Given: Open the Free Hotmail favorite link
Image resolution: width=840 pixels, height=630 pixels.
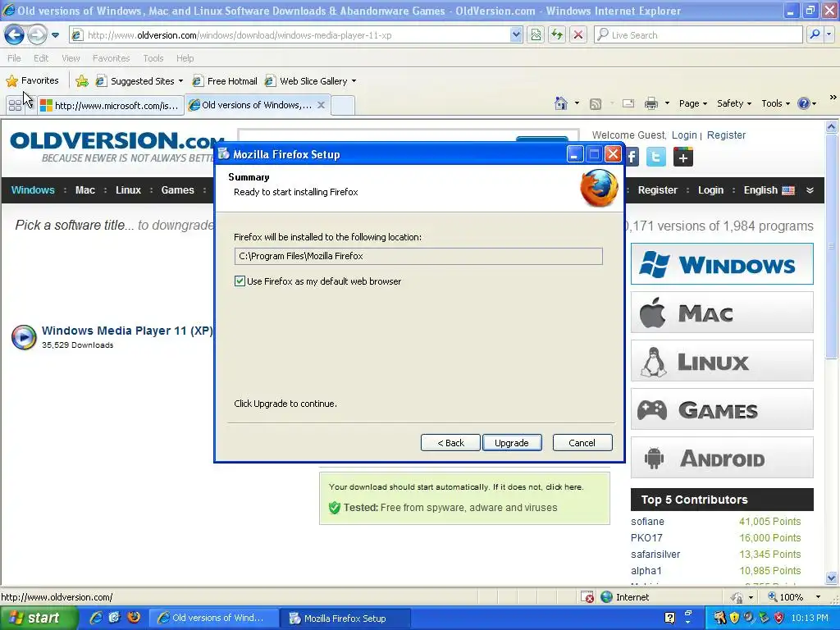Looking at the screenshot, I should (225, 81).
